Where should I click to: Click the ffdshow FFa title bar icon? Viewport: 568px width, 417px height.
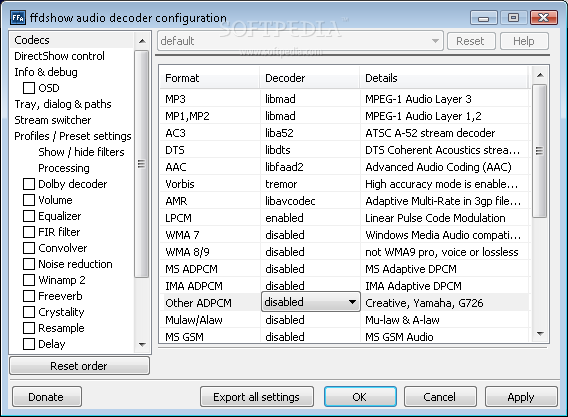18,17
